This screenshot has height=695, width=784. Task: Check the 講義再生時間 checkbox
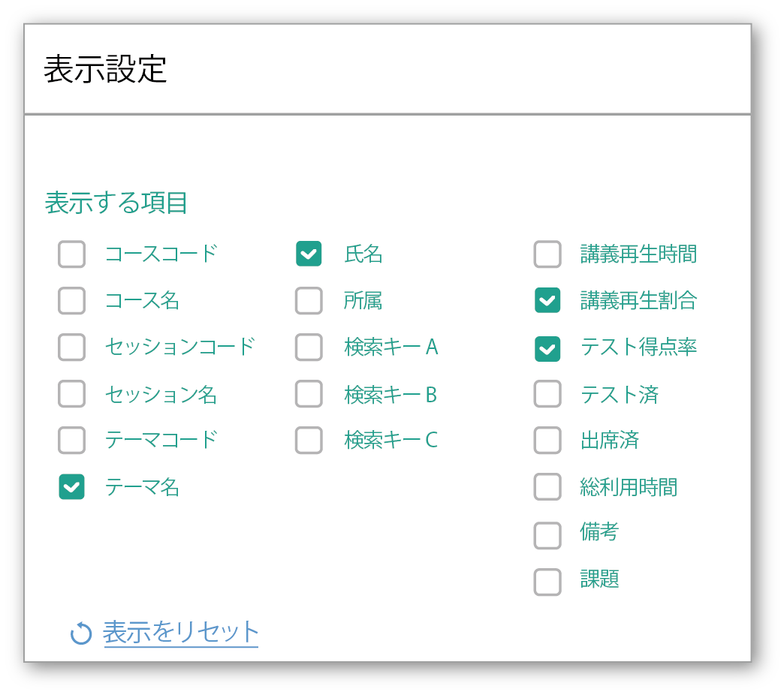547,254
